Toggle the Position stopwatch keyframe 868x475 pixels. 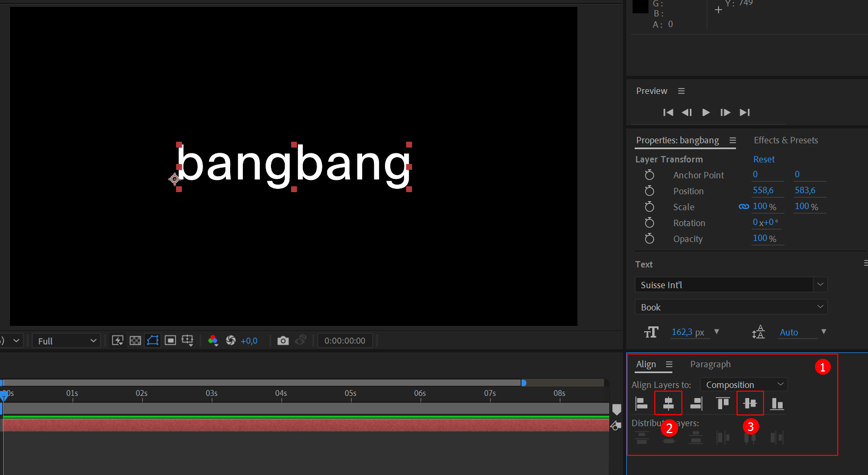[x=649, y=191]
